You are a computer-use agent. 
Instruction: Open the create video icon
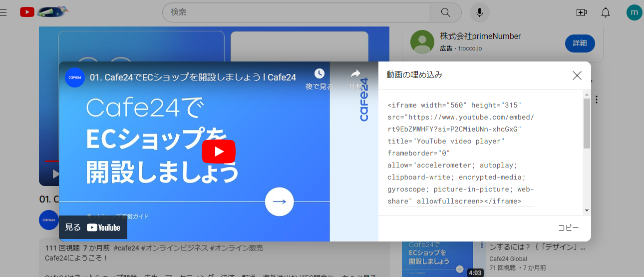click(x=581, y=13)
